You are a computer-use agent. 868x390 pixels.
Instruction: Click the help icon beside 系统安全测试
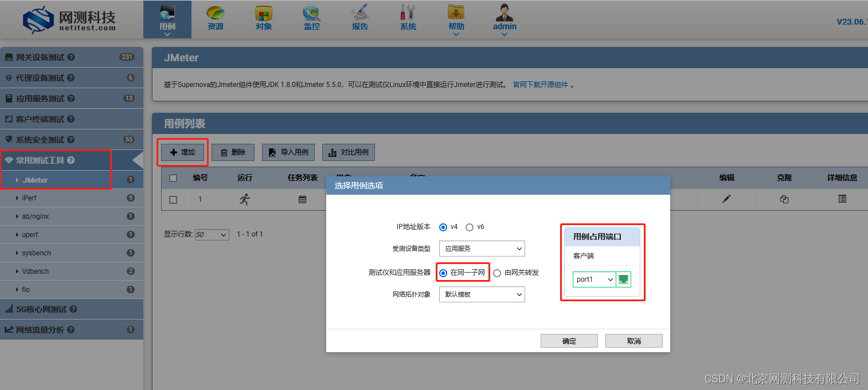point(71,140)
